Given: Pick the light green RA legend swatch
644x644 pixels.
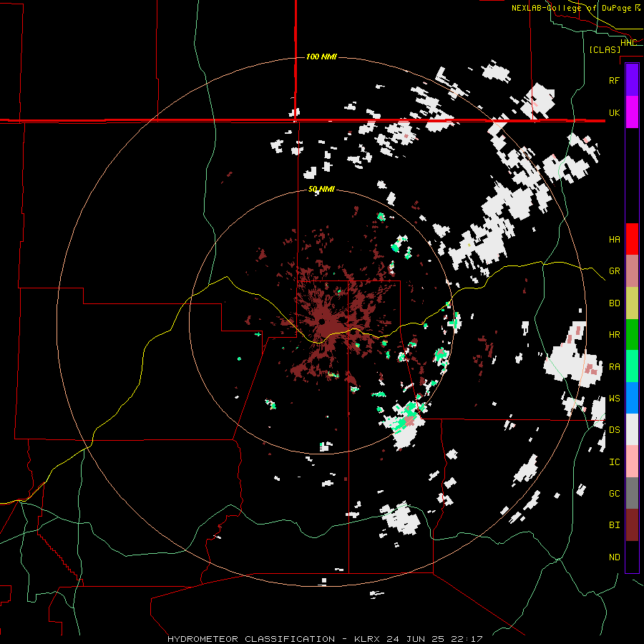Looking at the screenshot, I should pyautogui.click(x=632, y=366).
